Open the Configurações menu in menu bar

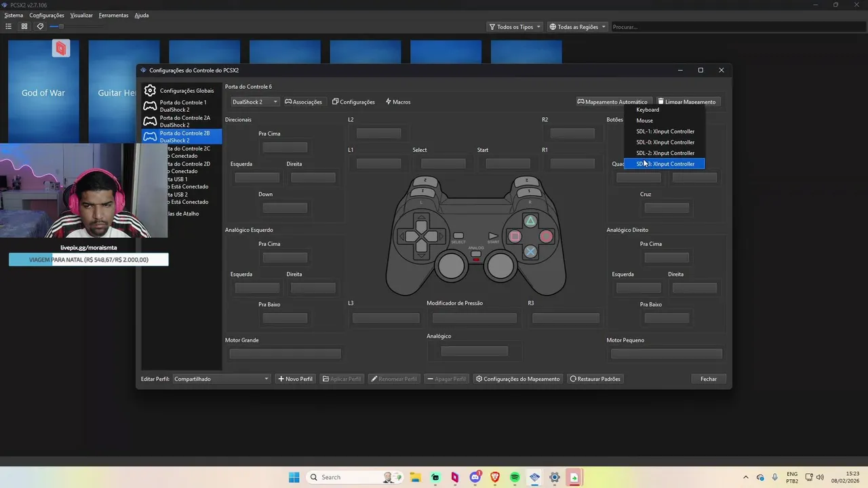tap(47, 15)
